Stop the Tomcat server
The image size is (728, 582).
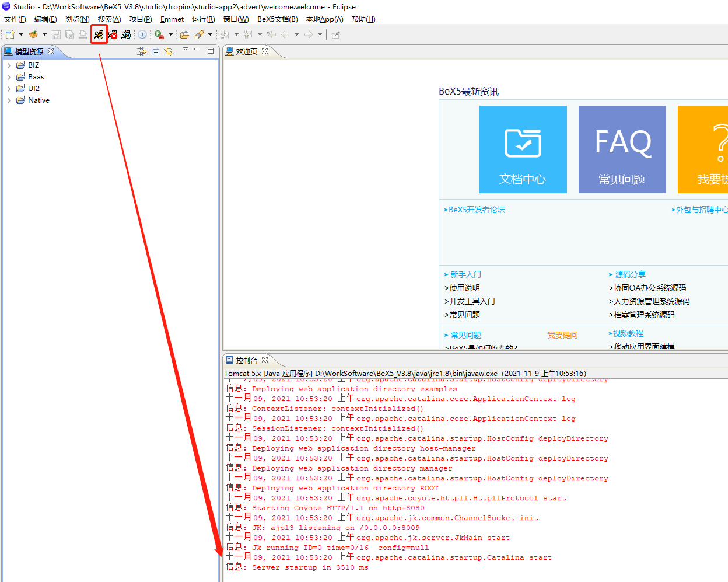tap(112, 34)
